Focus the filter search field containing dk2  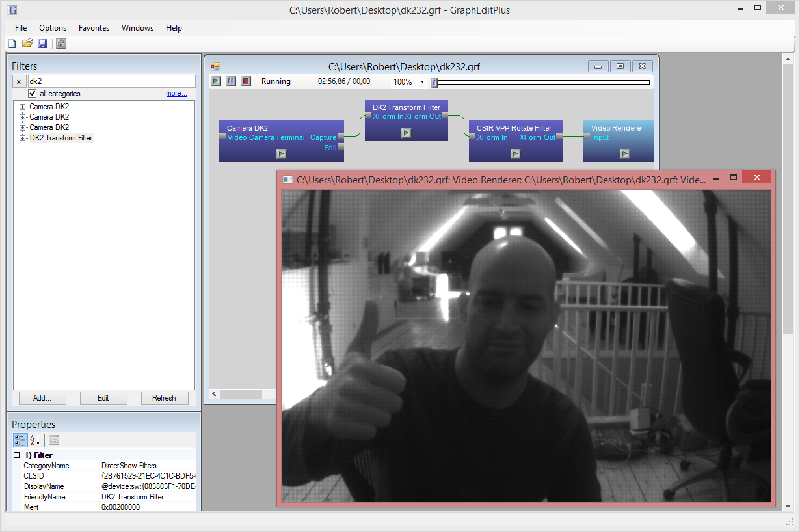tap(111, 81)
